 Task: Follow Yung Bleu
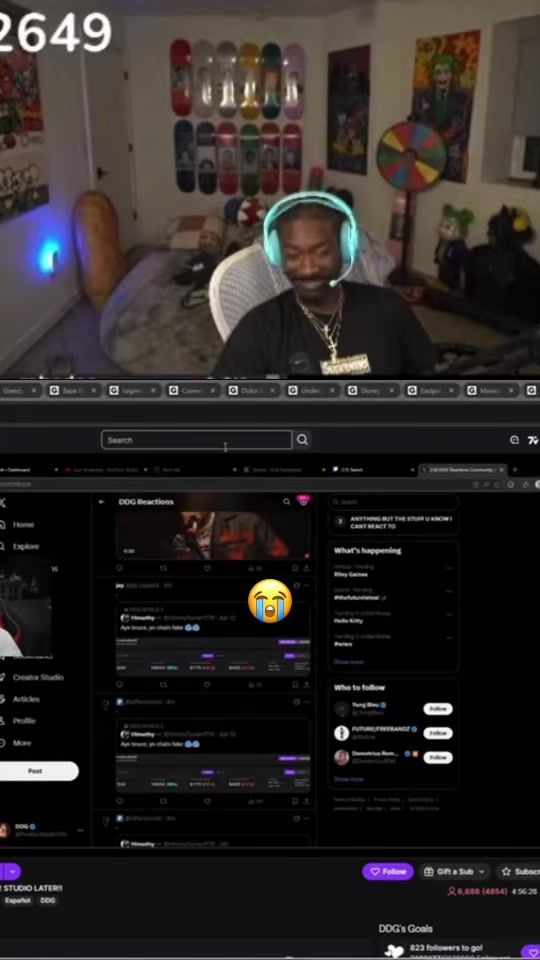coord(438,709)
